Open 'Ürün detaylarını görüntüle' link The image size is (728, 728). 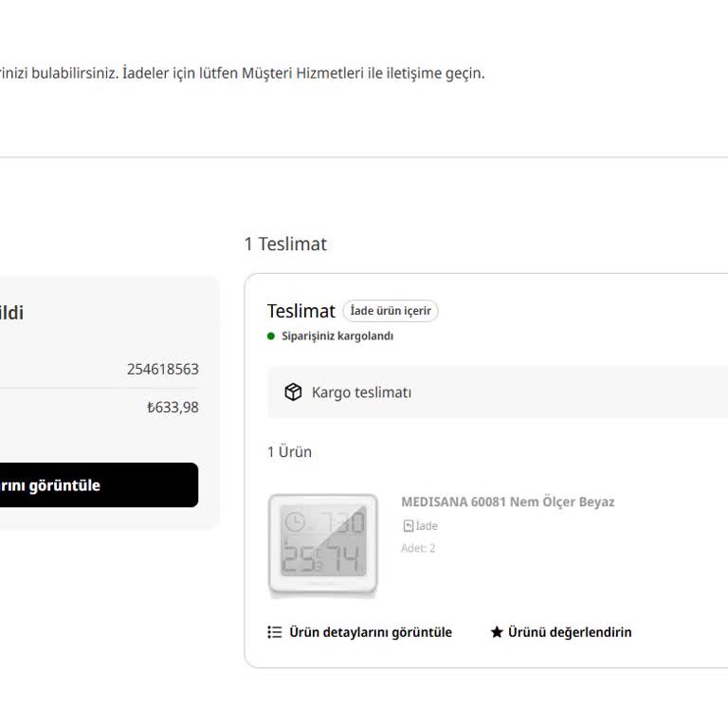tap(360, 632)
